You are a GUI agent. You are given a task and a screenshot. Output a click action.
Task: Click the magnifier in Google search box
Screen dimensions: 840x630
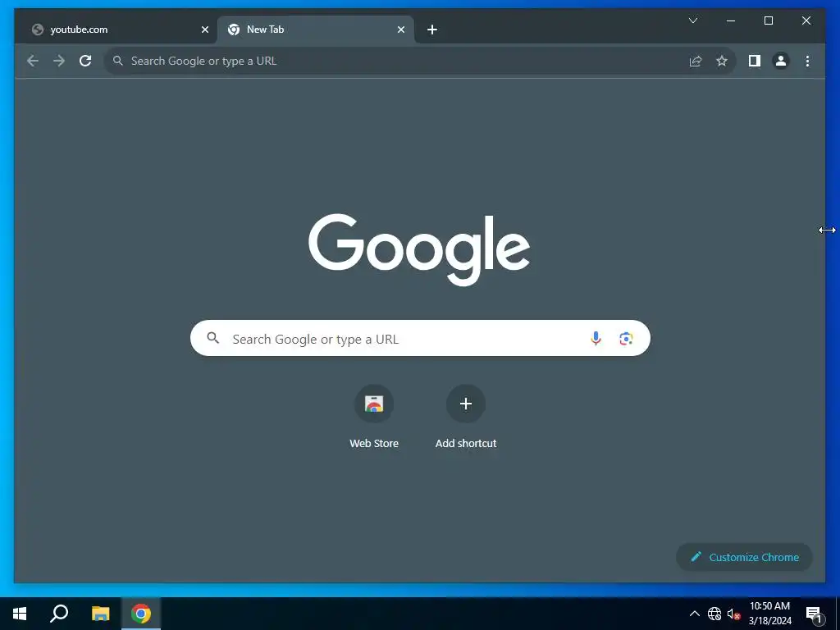click(213, 338)
